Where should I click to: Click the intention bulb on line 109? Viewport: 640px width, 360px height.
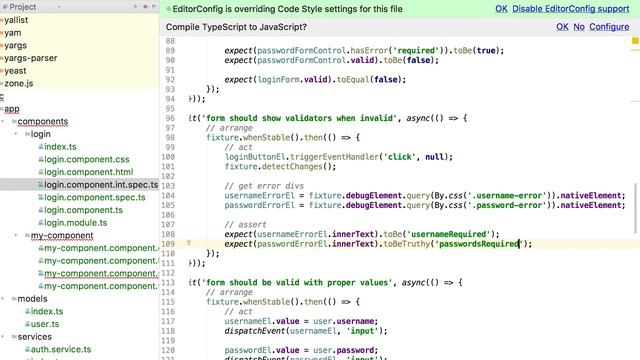(x=189, y=243)
